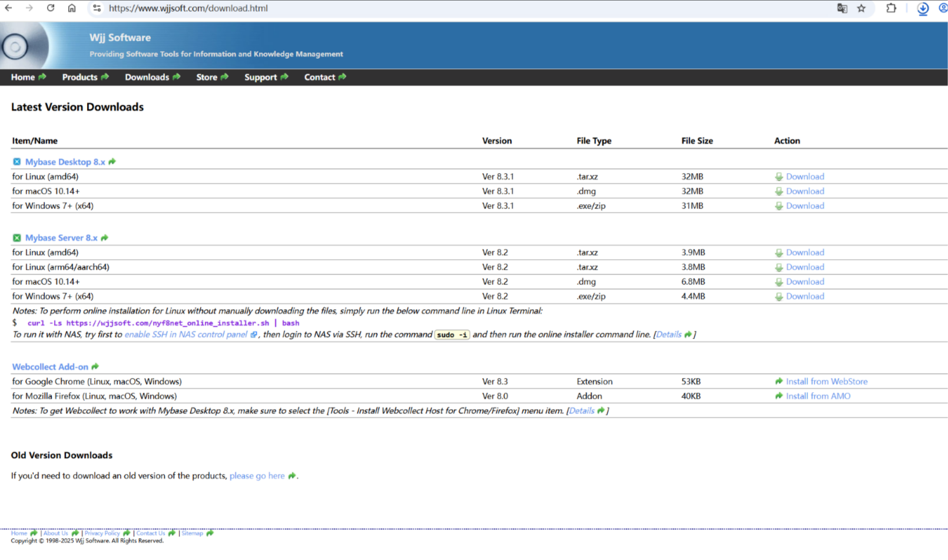This screenshot has width=948, height=560.
Task: Bookmark this page with the star
Action: [x=861, y=8]
